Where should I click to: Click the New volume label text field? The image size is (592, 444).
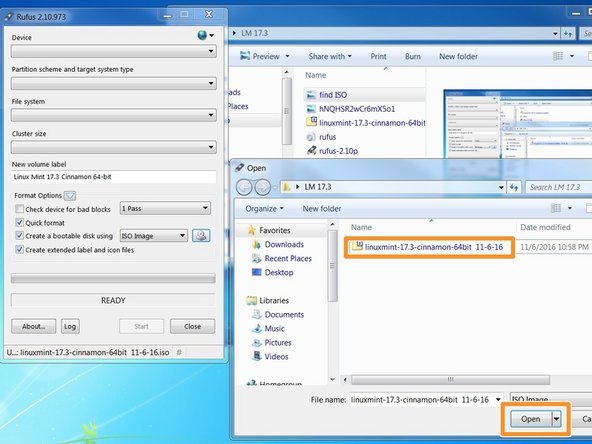[x=114, y=177]
